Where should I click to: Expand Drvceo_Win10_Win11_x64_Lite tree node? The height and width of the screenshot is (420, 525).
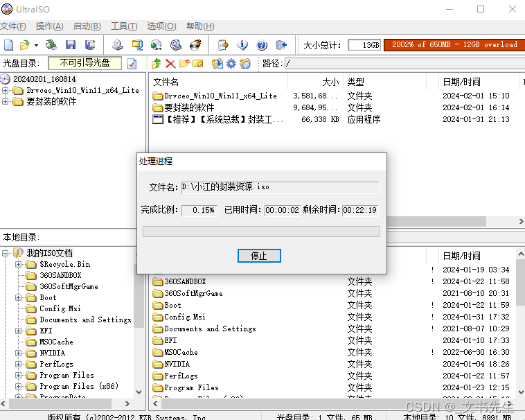5,90
